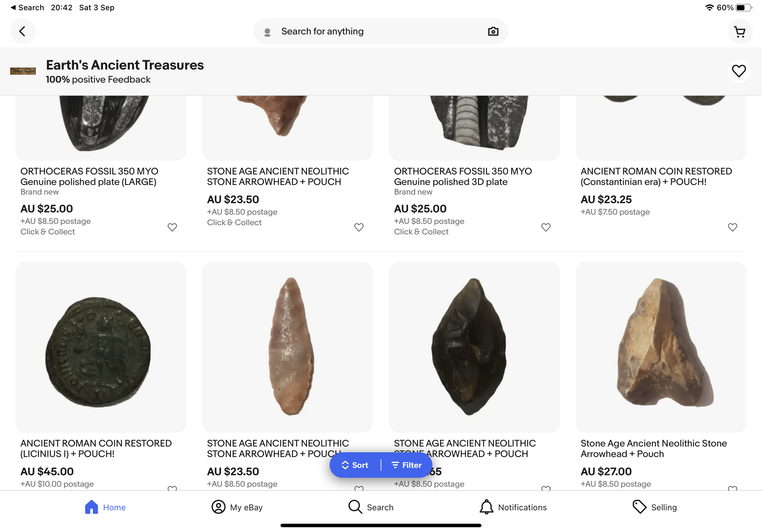Open the Filter options

[x=407, y=465]
